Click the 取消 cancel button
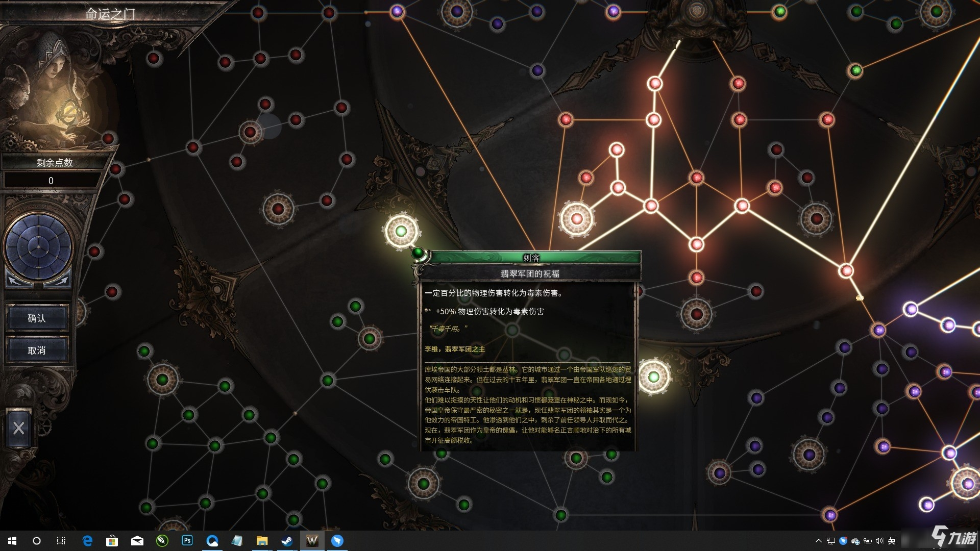This screenshot has height=551, width=980. click(x=37, y=350)
